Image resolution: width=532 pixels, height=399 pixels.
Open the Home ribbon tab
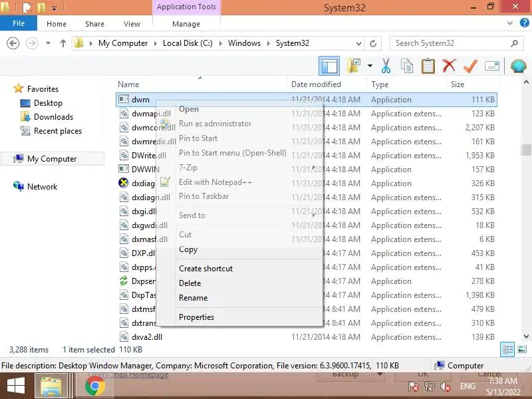(57, 24)
